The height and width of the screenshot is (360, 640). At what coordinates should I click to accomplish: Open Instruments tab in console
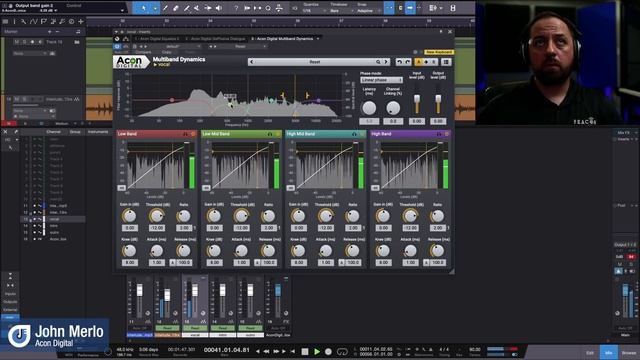click(x=98, y=132)
